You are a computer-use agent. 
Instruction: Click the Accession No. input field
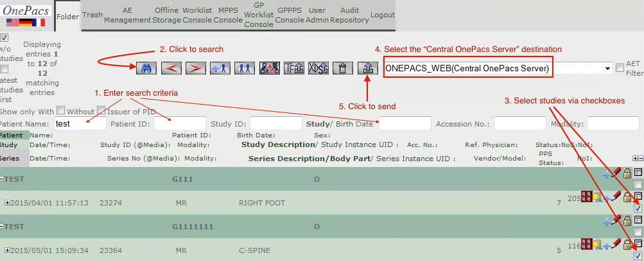pyautogui.click(x=520, y=123)
